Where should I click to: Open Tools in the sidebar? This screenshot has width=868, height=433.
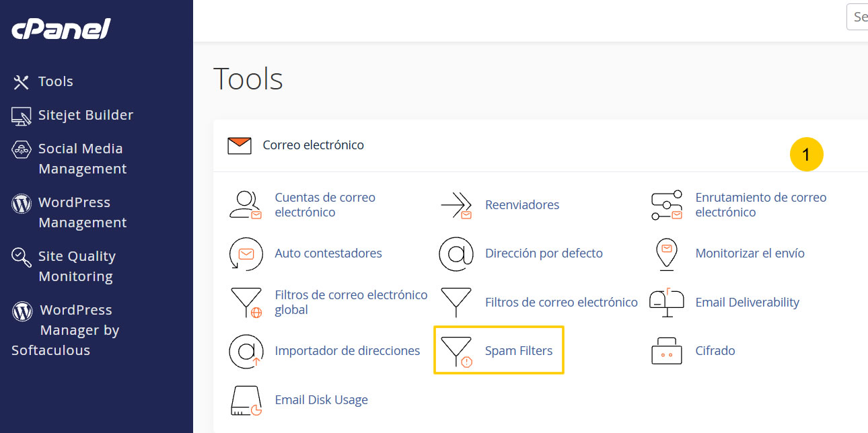(43, 81)
